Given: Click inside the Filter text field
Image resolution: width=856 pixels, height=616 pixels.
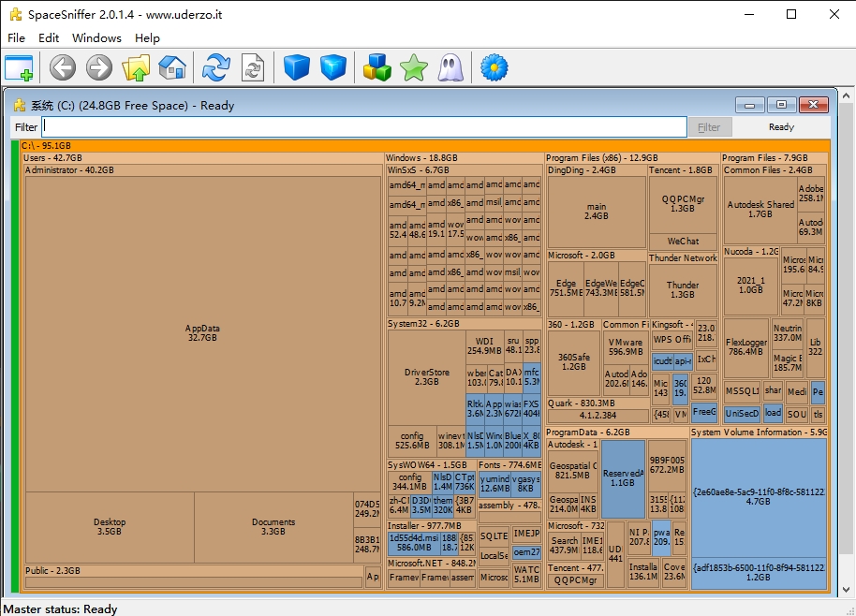Looking at the screenshot, I should [364, 127].
